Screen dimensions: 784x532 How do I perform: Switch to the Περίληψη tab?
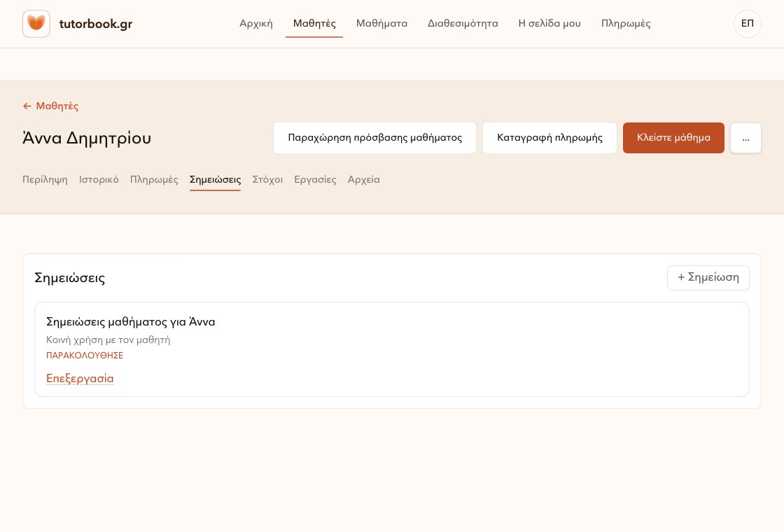tap(45, 179)
